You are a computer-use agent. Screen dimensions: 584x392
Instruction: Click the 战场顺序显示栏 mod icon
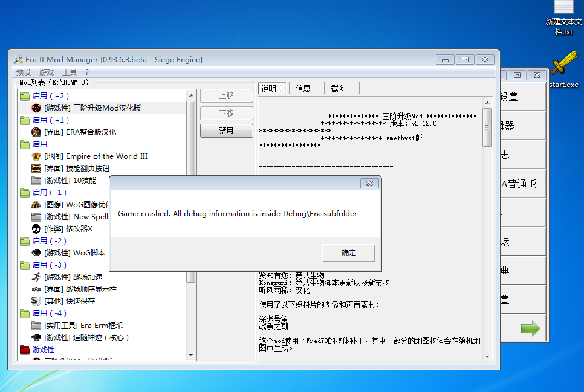tap(36, 289)
